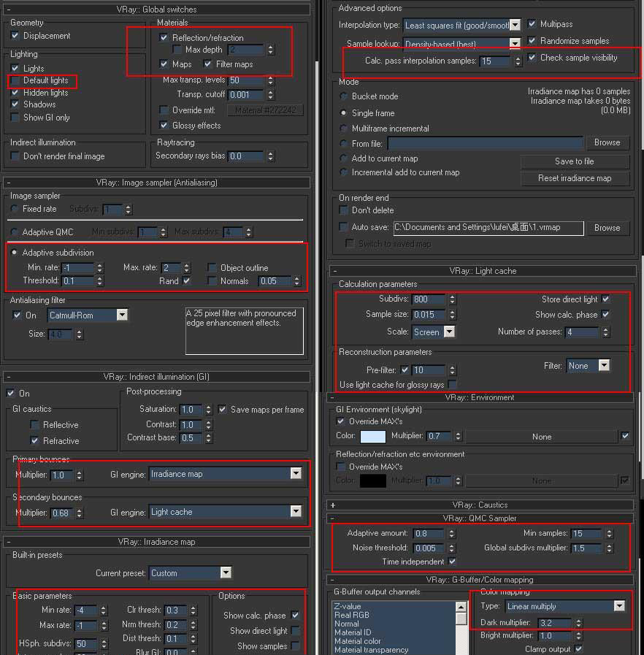Screen dimensions: 644x655
Task: Open the Current preset Custom dropdown
Action: (226, 572)
